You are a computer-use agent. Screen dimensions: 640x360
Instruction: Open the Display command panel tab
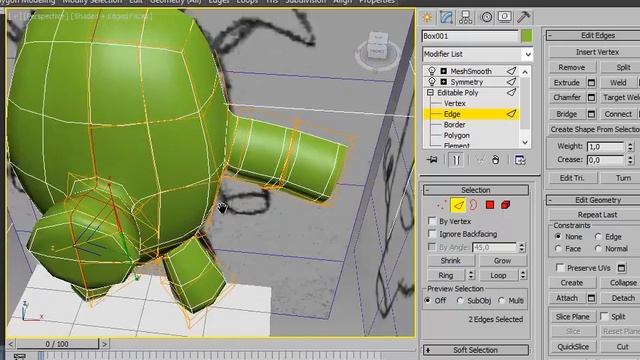[x=504, y=17]
